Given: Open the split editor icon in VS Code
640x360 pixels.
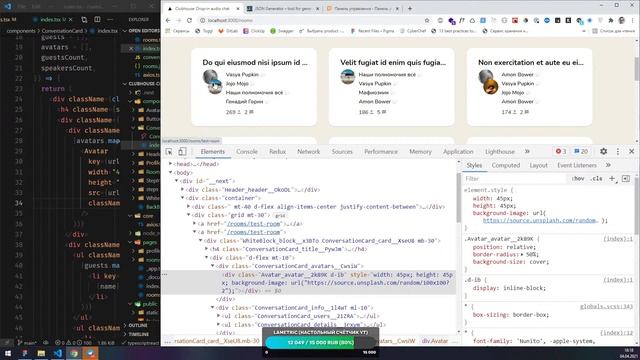Looking at the screenshot, I should coord(97,19).
